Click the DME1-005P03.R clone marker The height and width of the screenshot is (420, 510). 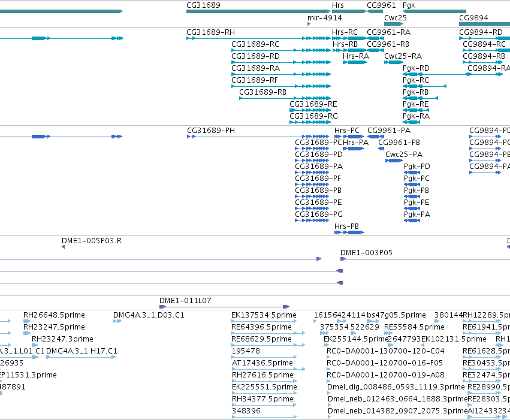(x=63, y=247)
